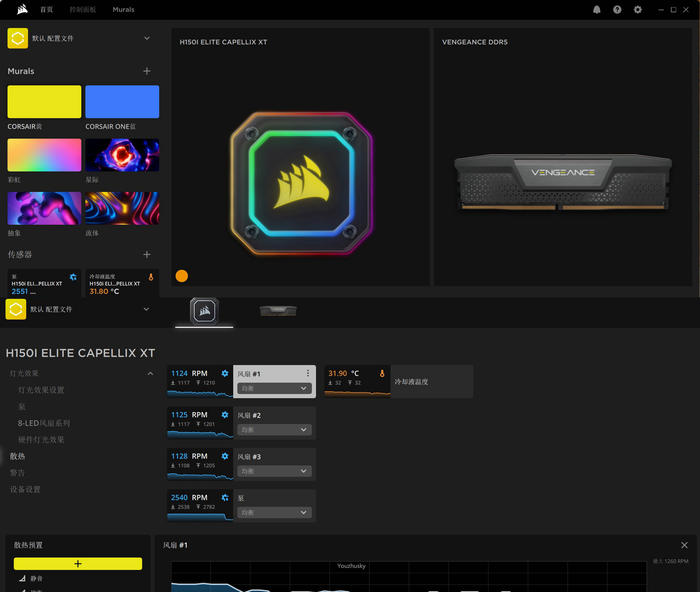Select the 流体 mural thumbnail

pos(122,208)
